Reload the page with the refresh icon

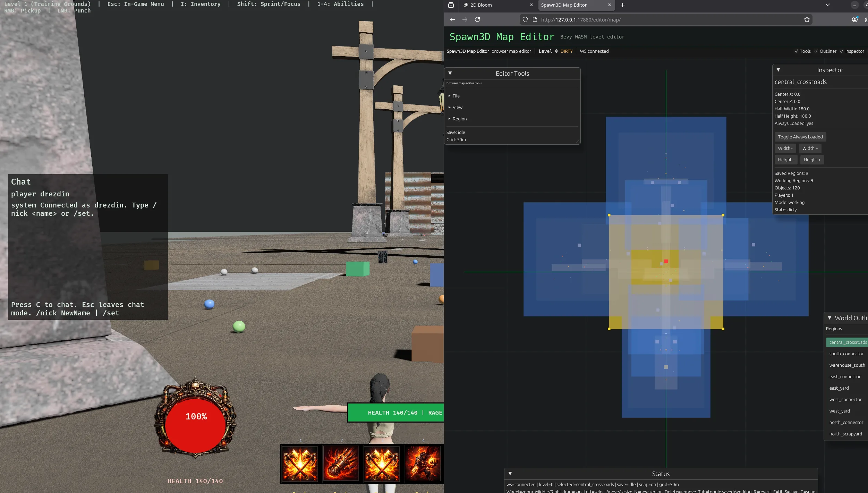pos(477,19)
